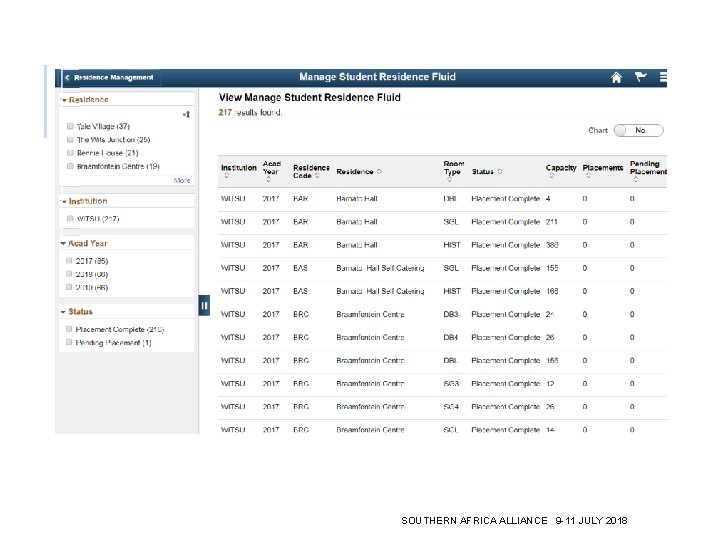The width and height of the screenshot is (720, 540).
Task: Open Braamfontein Centre SG4 row
Action: 442,407
